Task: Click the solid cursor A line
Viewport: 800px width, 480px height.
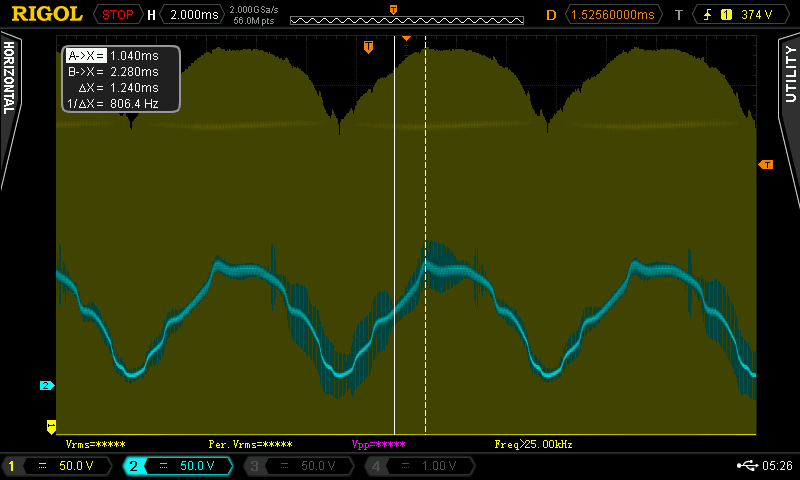Action: (x=394, y=235)
